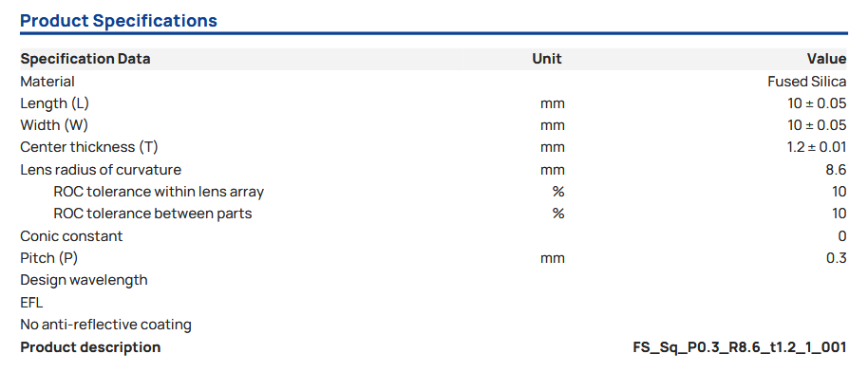Image resolution: width=868 pixels, height=391 pixels.
Task: Select ROC tolerance within lens array
Action: [x=159, y=192]
